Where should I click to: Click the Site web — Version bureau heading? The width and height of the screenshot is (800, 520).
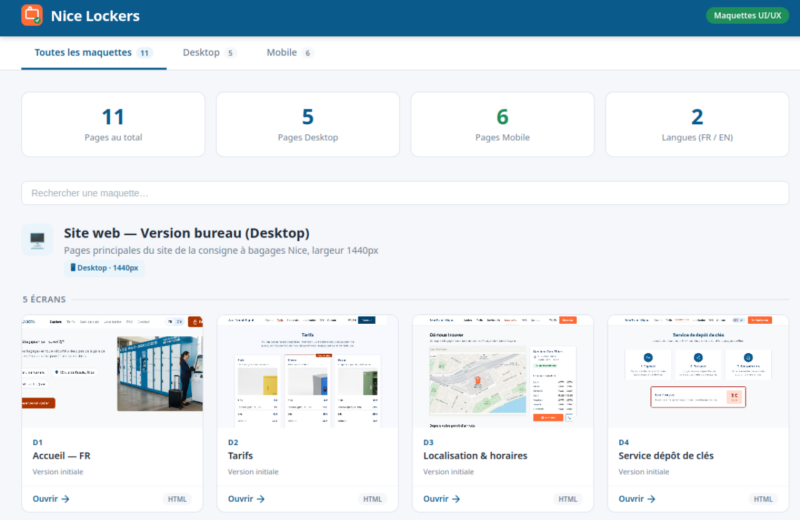pos(187,233)
